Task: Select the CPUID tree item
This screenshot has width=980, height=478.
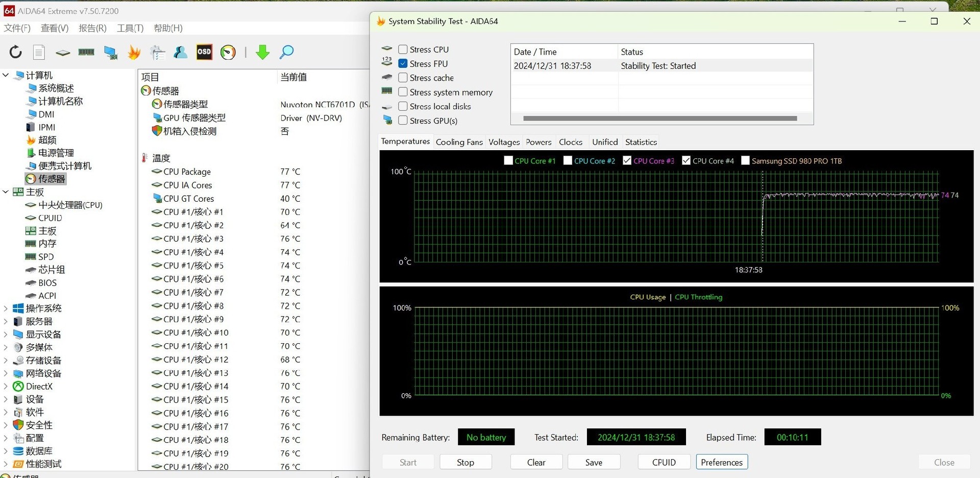Action: tap(50, 218)
